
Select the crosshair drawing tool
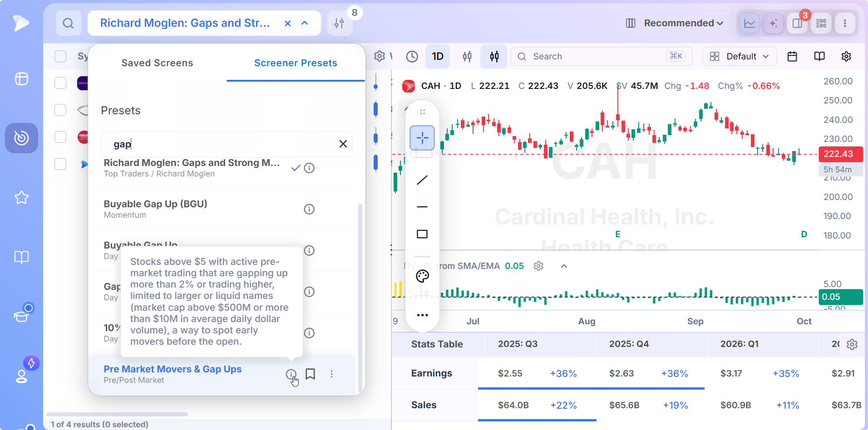click(x=422, y=137)
